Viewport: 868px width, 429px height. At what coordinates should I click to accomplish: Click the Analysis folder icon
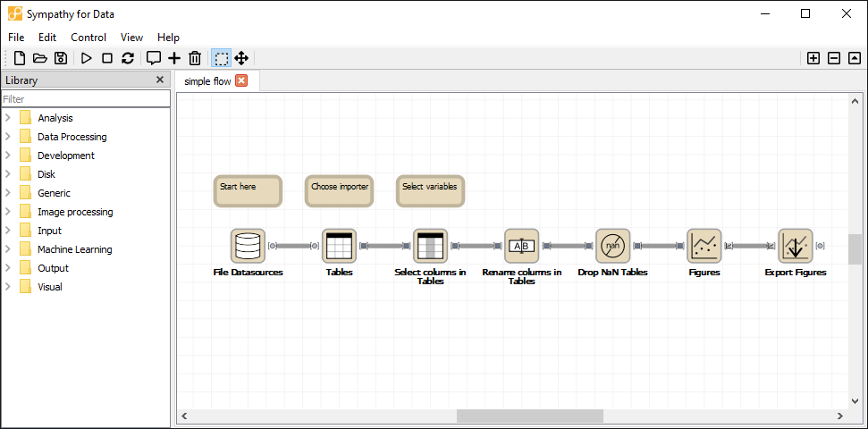point(25,118)
